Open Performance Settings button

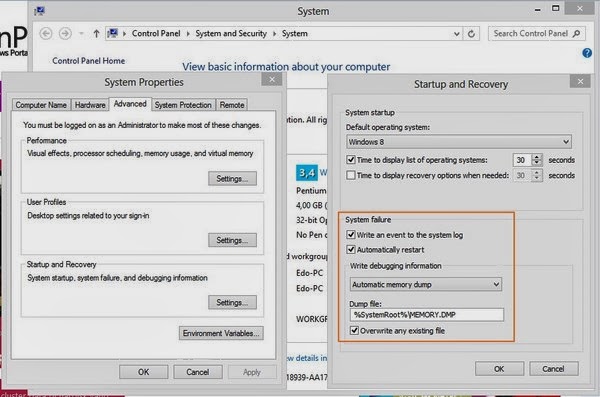(232, 178)
